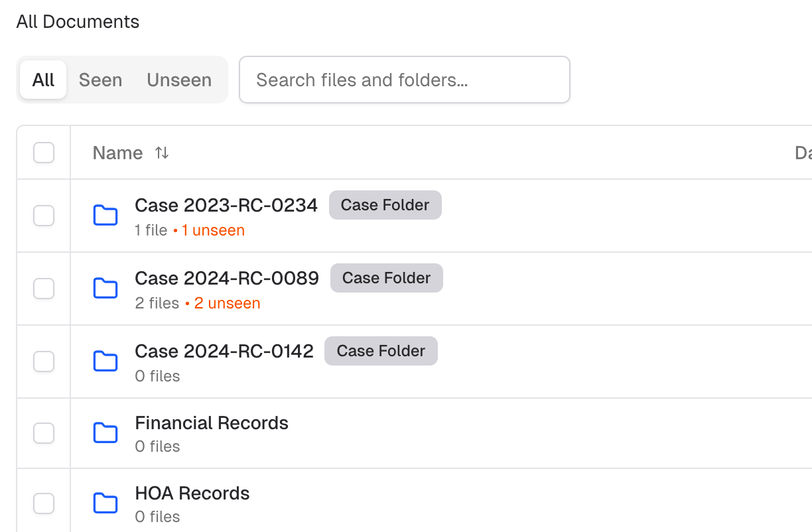Screen dimensions: 812x532
Task: Enable the Financial Records checkbox
Action: click(43, 432)
